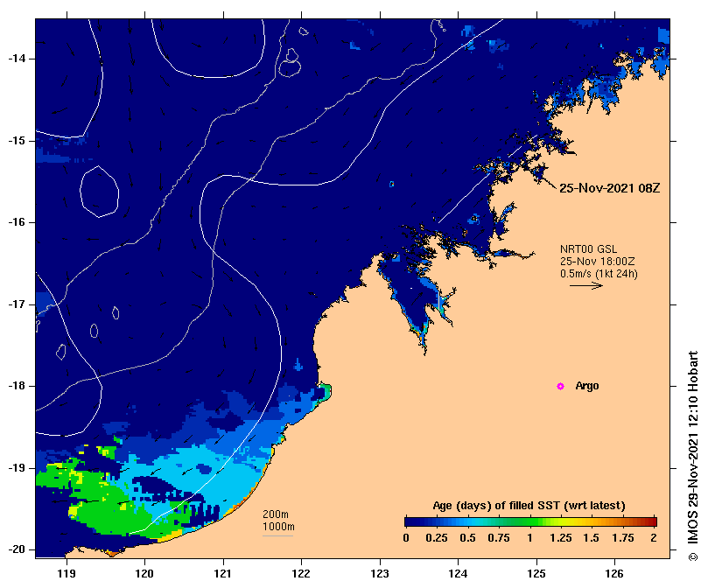Click the 'Argo' legend label
The image size is (708, 588).
587,386
